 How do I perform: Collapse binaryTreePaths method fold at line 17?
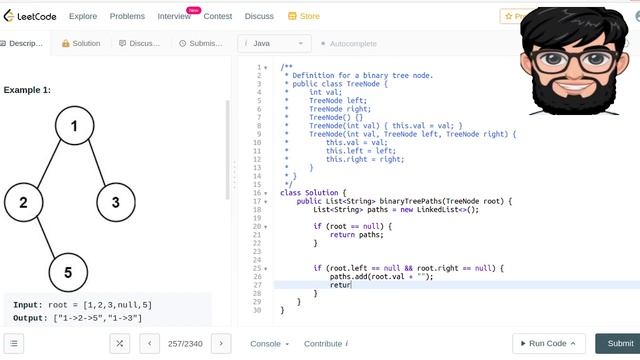click(x=266, y=202)
